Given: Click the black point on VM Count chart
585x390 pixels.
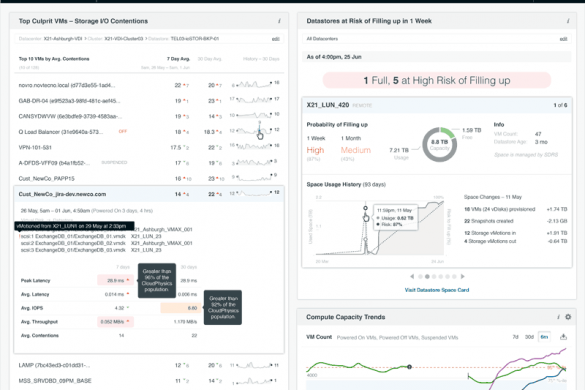Looking at the screenshot, I should pyautogui.click(x=409, y=367).
